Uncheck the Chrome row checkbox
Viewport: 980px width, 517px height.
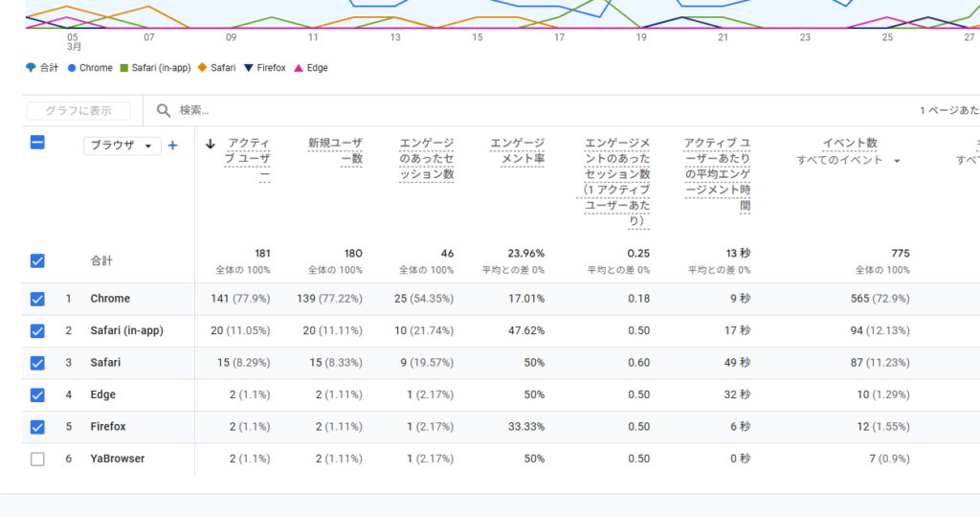(37, 299)
